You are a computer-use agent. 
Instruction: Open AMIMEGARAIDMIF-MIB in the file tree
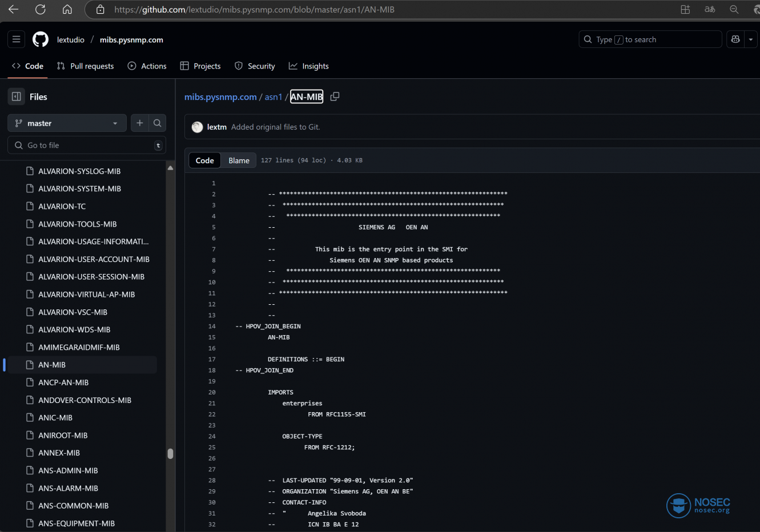(79, 347)
